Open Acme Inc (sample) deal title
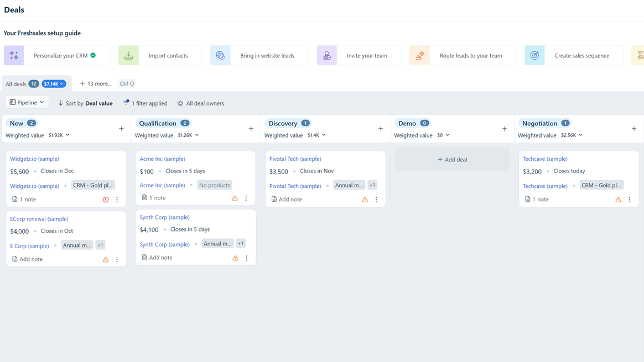 coord(162,159)
